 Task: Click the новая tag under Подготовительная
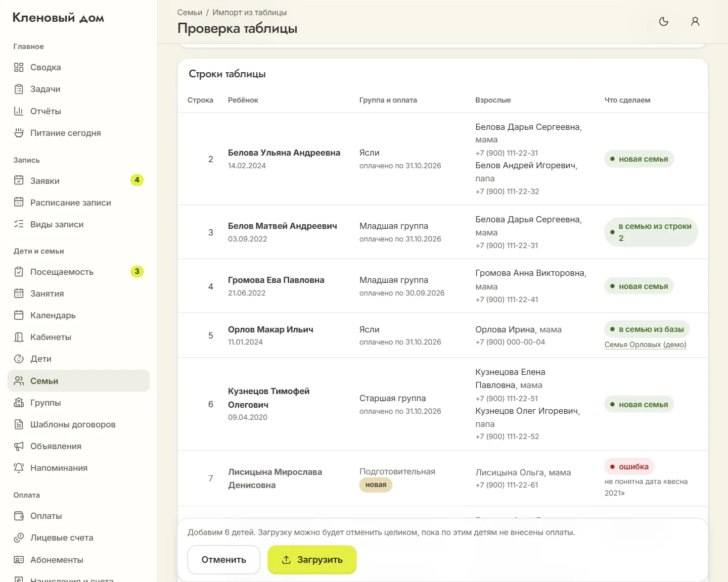pyautogui.click(x=376, y=485)
